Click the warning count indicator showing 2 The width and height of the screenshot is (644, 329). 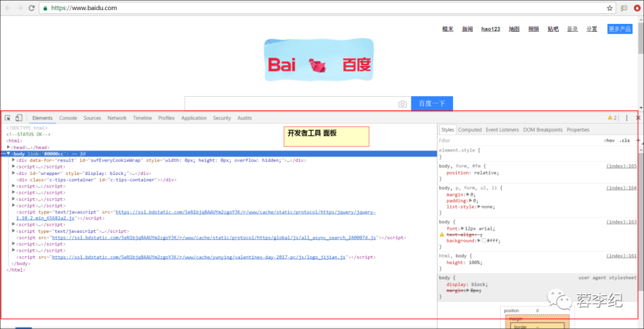coord(612,118)
